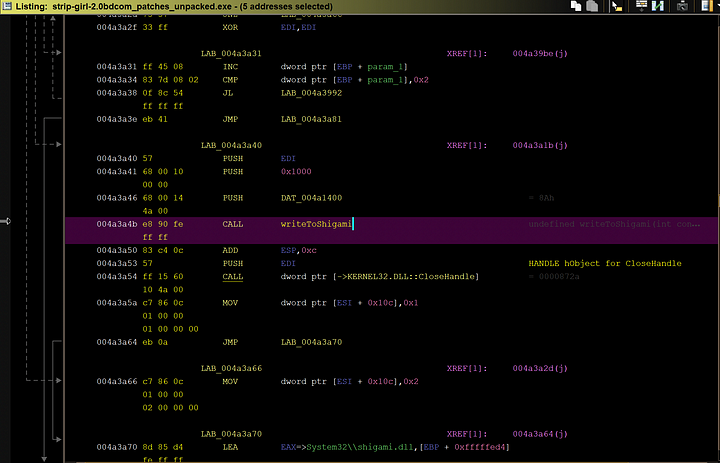Click KERNEL32.DLL::CloseHandle operand
This screenshot has height=463, width=720.
pos(411,277)
